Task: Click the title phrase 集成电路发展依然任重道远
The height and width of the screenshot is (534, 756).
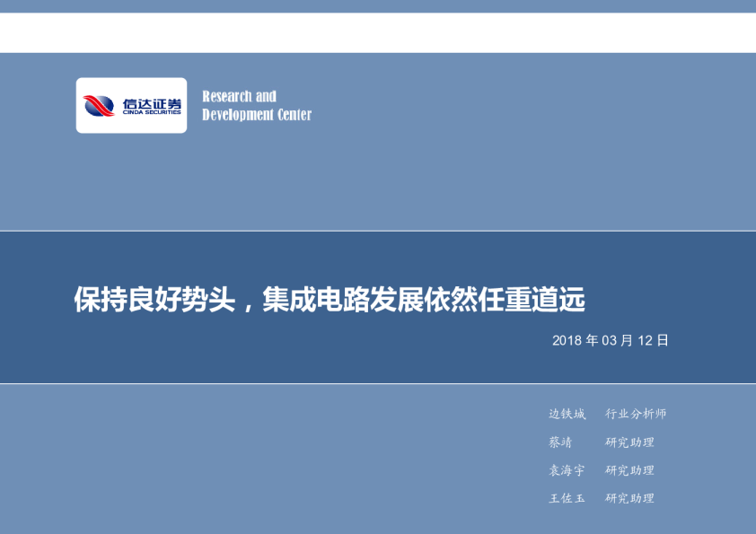Action: click(x=423, y=301)
